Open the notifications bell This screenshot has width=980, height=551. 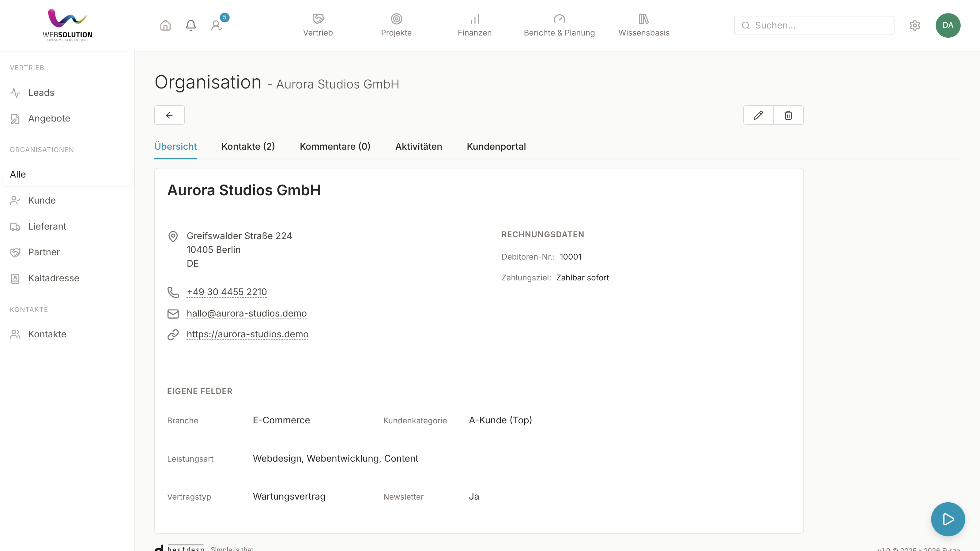pos(190,25)
